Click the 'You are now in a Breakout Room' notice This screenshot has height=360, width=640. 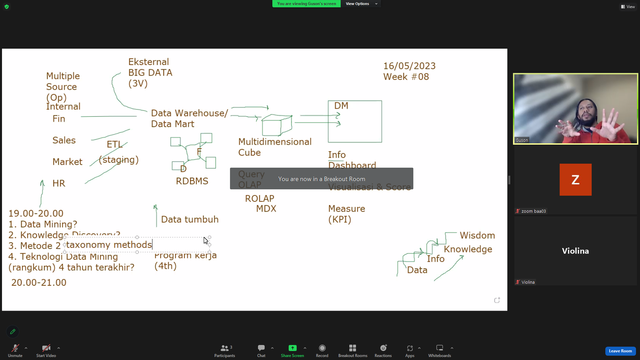[x=322, y=179]
